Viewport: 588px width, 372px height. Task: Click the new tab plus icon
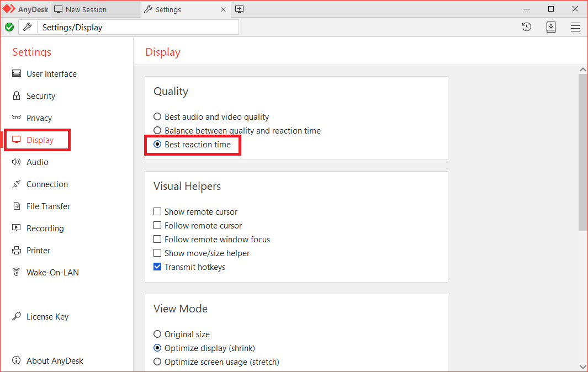239,9
